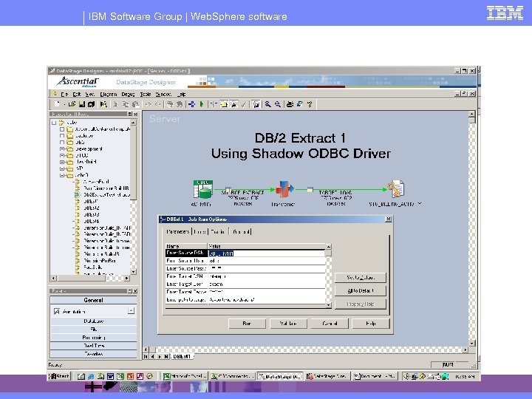532x399 pixels.
Task: Switch to the General tab in Job Run Options
Action: tap(241, 232)
